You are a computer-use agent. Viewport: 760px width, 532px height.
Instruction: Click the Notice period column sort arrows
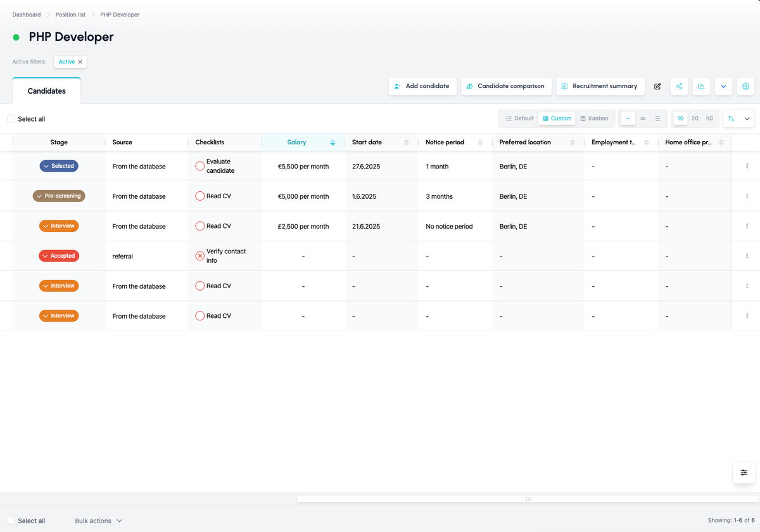click(480, 142)
